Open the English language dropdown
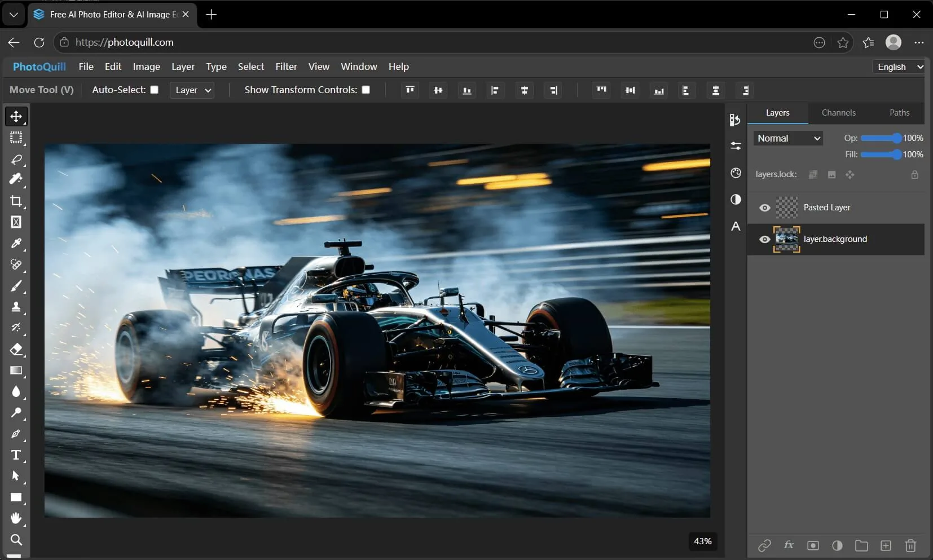933x560 pixels. [899, 67]
